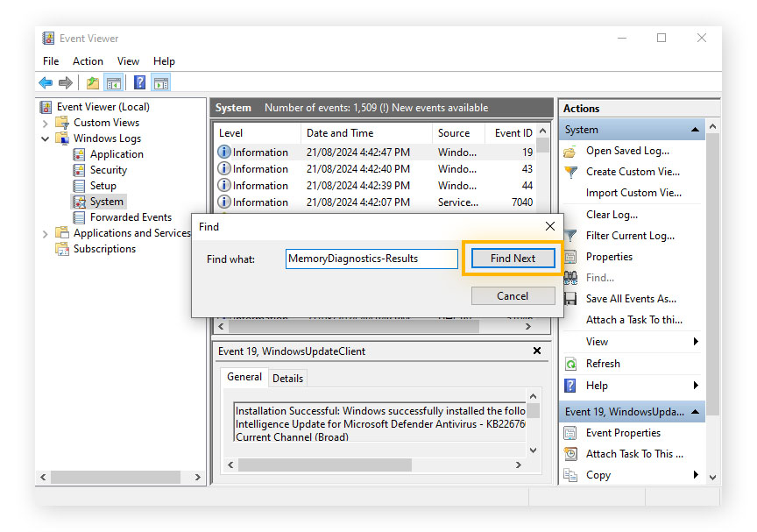The width and height of the screenshot is (757, 532).
Task: Click the Forward navigation arrow icon
Action: point(66,82)
